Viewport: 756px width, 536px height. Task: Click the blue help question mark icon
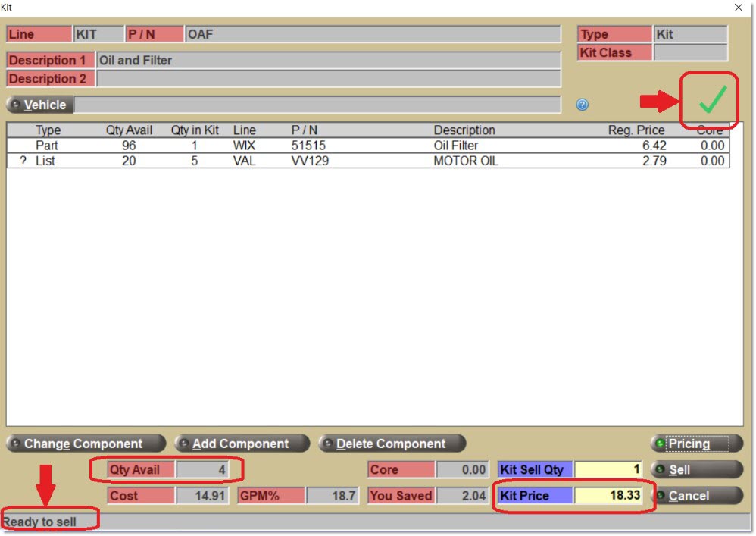click(582, 105)
